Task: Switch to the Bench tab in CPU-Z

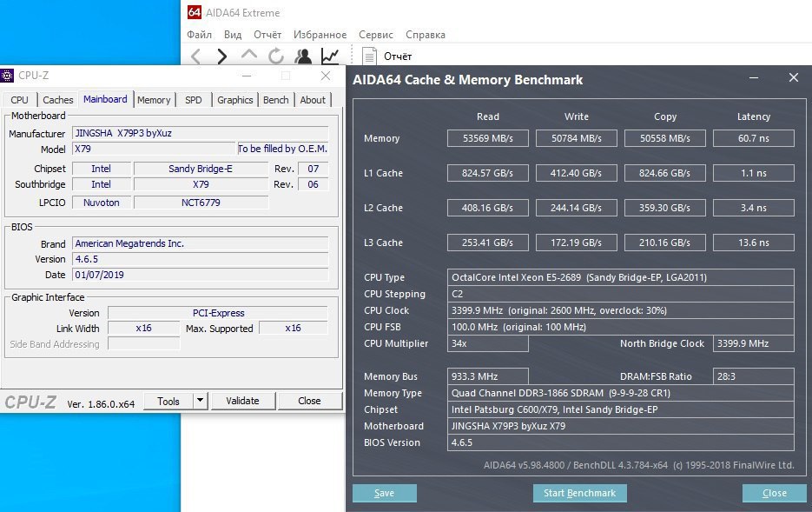Action: point(276,100)
